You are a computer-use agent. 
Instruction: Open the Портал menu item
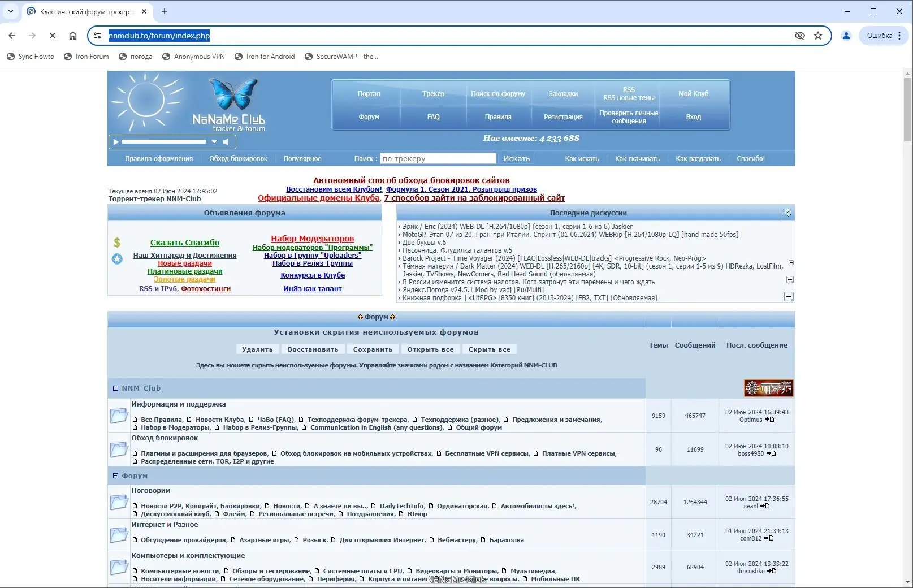369,94
